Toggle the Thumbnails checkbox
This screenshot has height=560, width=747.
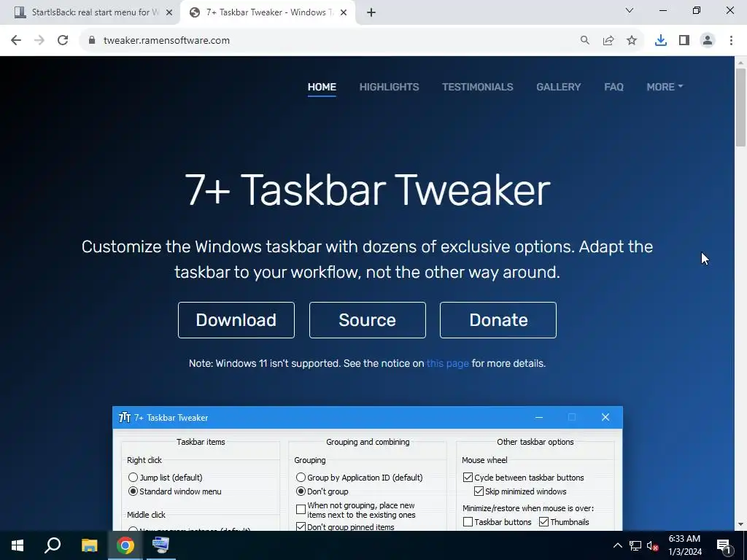pyautogui.click(x=543, y=522)
